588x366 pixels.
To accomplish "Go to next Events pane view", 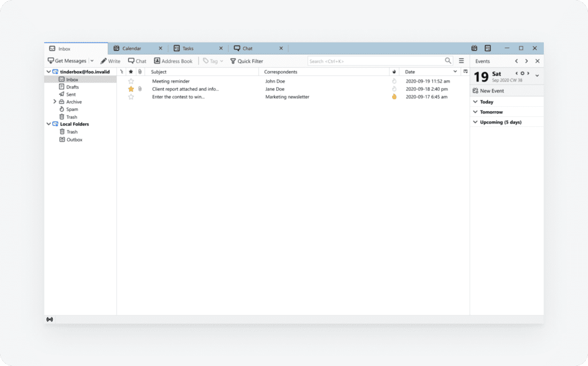I will click(527, 61).
